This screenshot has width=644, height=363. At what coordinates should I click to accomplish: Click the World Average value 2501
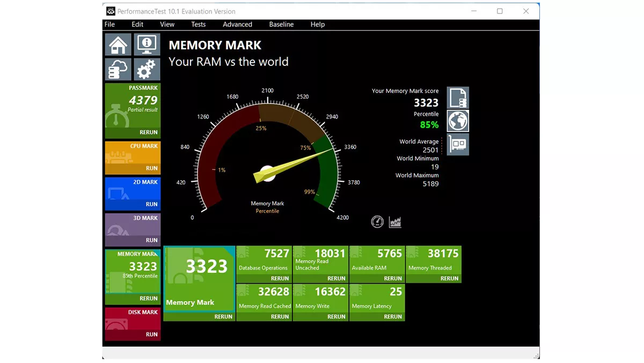[x=430, y=150]
